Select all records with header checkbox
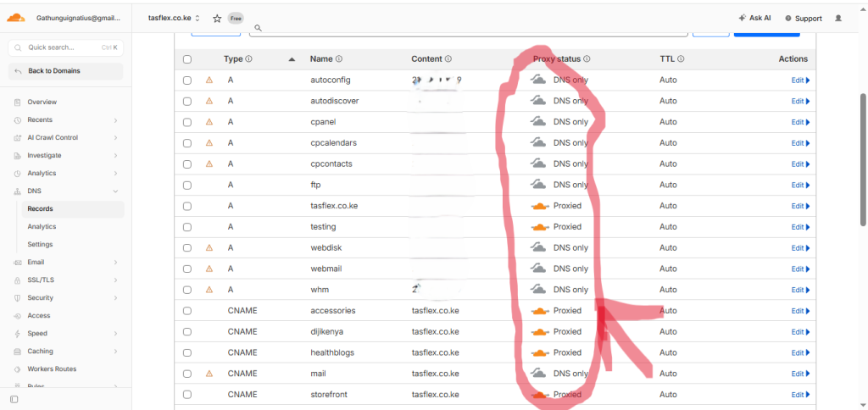 click(187, 59)
